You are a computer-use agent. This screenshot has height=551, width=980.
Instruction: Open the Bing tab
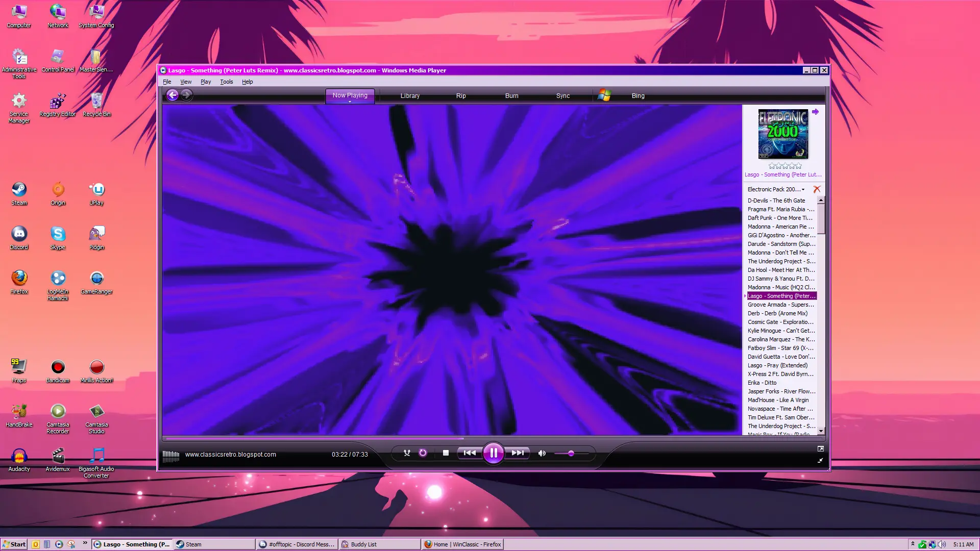(x=638, y=96)
